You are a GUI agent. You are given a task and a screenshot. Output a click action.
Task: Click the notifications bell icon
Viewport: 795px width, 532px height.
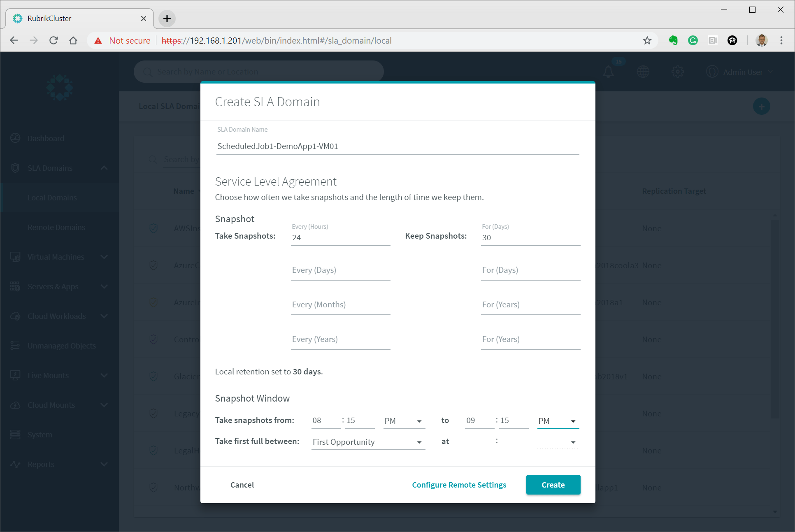(609, 72)
